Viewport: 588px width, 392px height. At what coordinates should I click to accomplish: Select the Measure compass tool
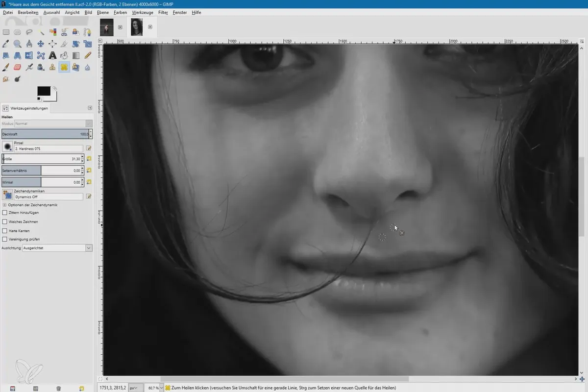29,44
